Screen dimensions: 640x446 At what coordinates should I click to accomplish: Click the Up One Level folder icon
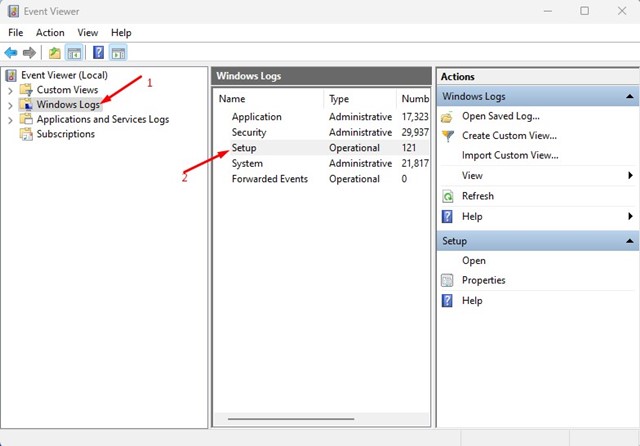tap(54, 52)
